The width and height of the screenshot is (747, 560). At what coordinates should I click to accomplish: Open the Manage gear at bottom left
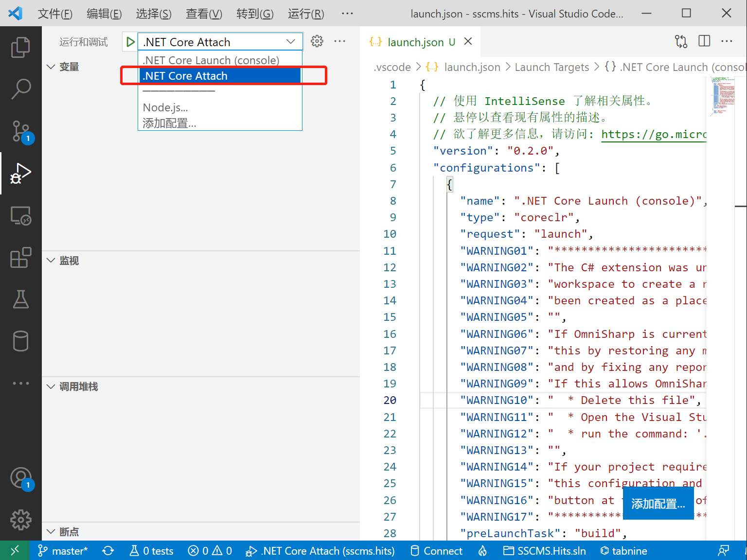point(20,520)
